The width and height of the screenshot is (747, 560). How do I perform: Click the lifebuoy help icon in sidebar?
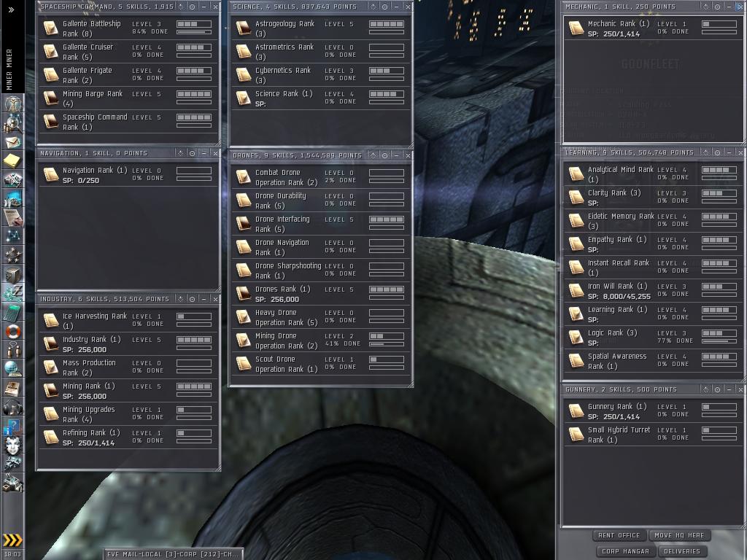[13, 331]
